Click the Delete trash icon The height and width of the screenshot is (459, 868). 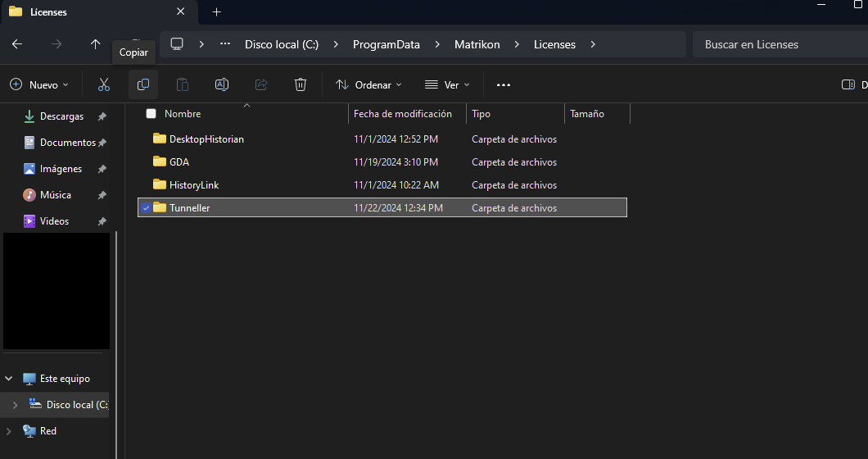tap(300, 84)
